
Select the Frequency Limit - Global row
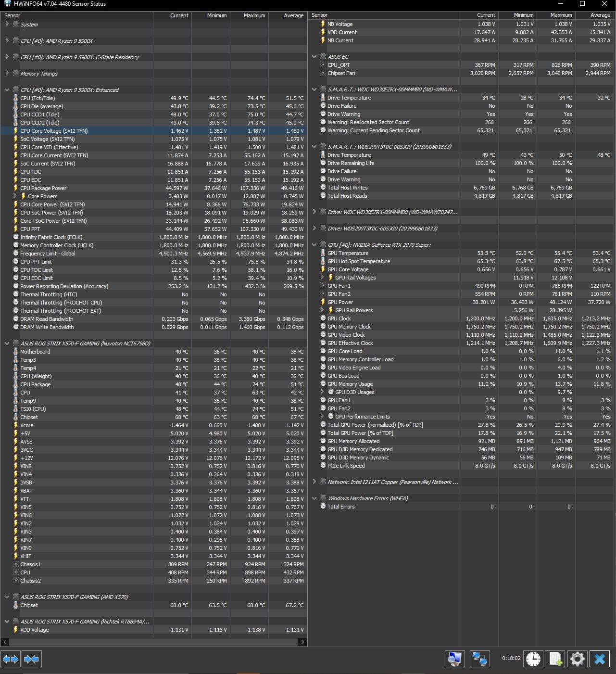[x=154, y=254]
